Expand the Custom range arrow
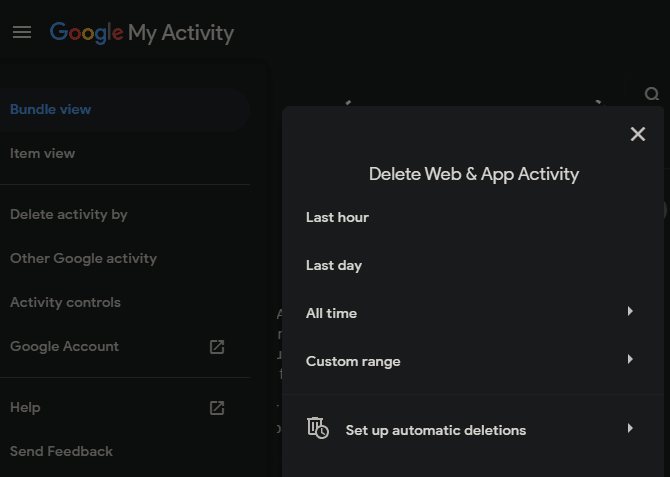 point(630,359)
